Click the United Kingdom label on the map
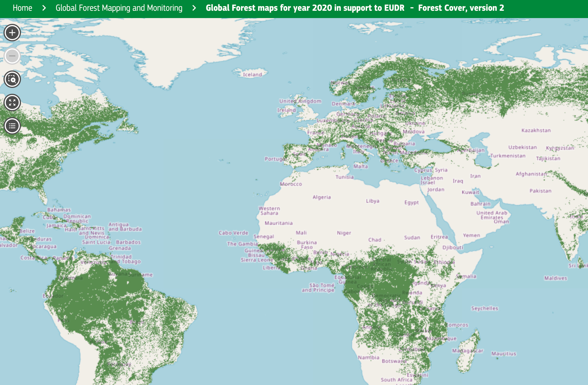588x385 pixels. tap(300, 101)
